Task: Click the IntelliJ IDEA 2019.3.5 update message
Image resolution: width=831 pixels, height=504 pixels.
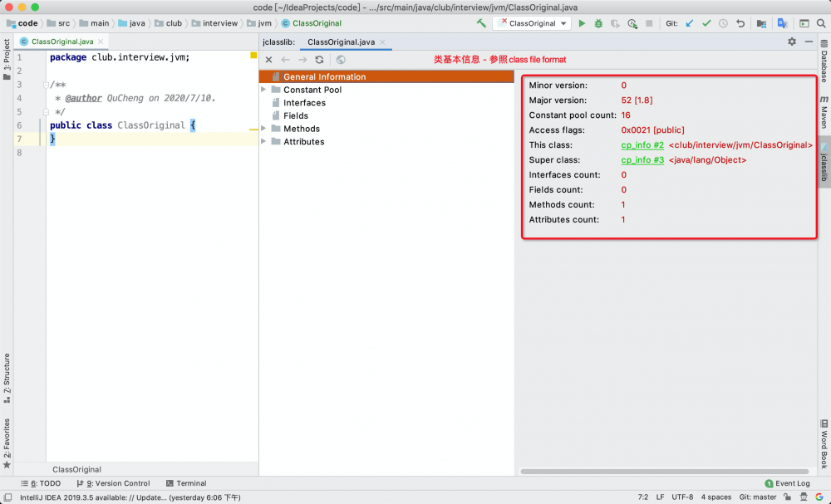Action: point(130,497)
